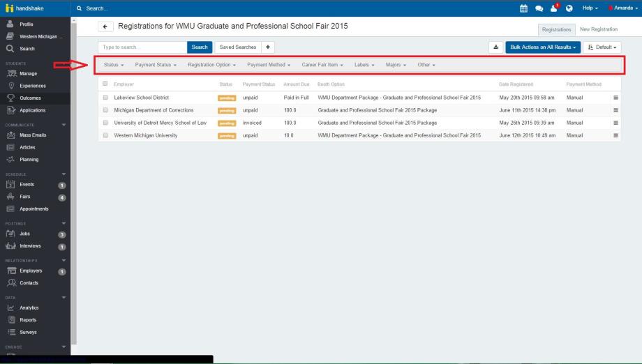
Task: Open Manage students in sidebar
Action: point(28,74)
